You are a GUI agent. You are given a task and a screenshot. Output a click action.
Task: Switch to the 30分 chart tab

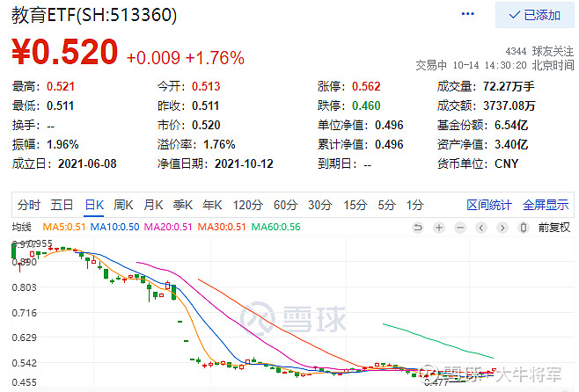click(320, 205)
